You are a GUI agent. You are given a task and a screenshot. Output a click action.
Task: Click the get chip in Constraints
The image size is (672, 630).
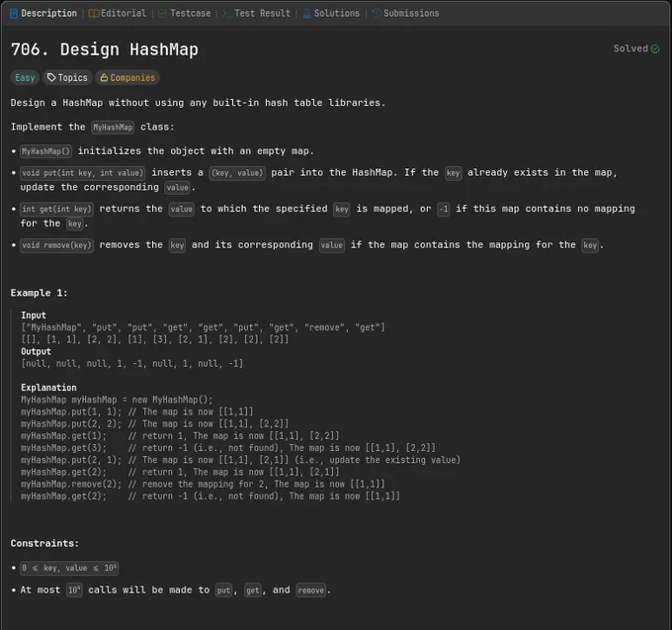[x=252, y=590]
